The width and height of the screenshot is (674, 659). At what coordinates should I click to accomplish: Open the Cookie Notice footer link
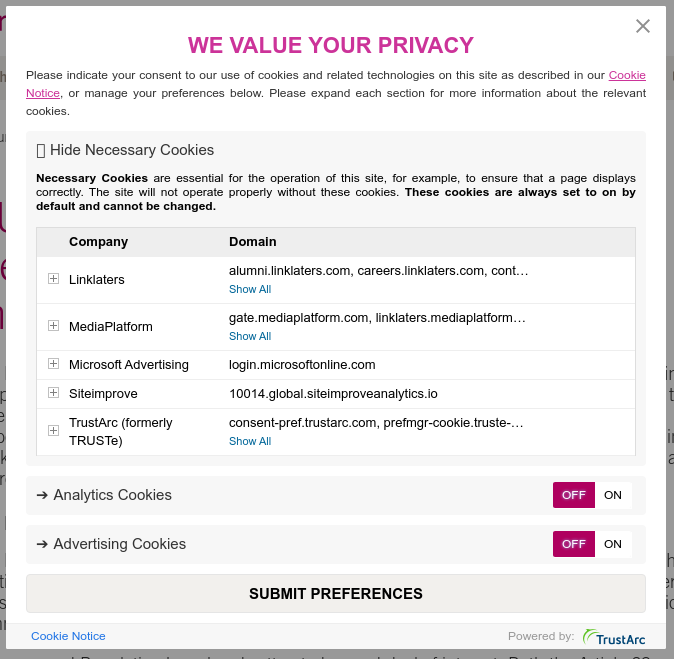[x=68, y=636]
